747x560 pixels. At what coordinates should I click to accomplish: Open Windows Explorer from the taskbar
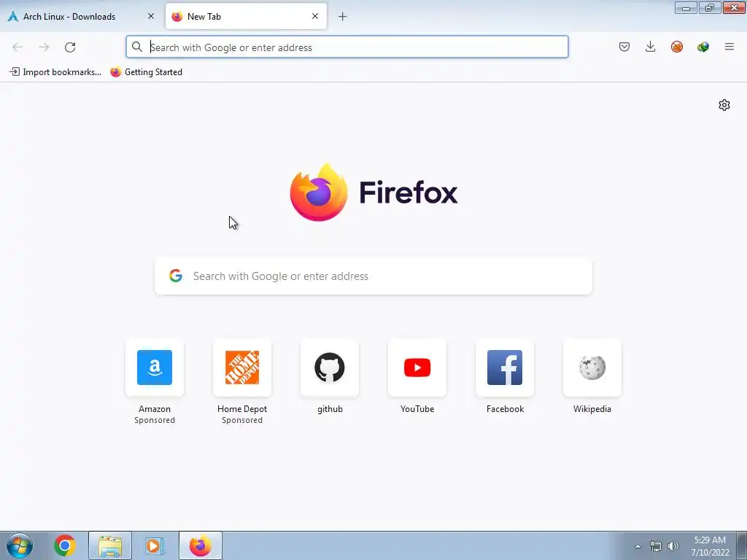point(110,545)
